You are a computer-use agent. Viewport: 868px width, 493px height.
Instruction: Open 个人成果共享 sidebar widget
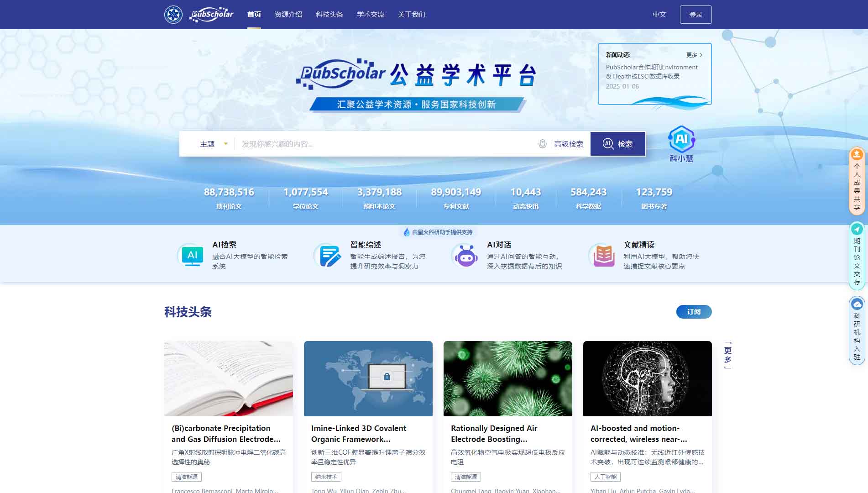point(857,181)
